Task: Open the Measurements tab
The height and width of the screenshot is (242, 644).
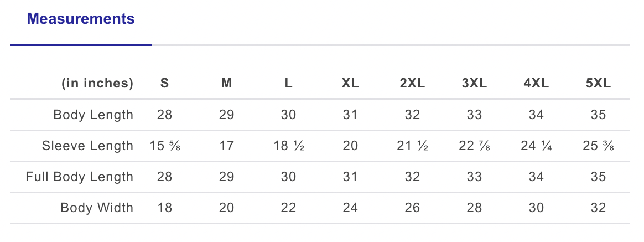Action: [x=81, y=19]
